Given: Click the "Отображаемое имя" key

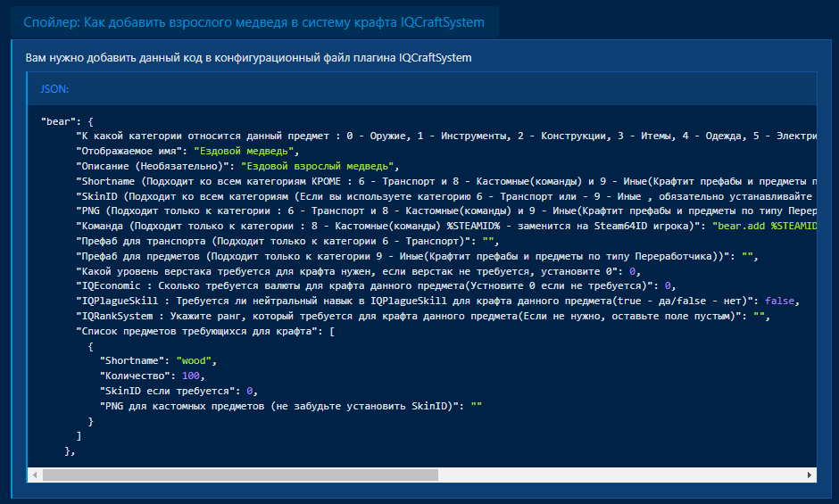Looking at the screenshot, I should [130, 151].
